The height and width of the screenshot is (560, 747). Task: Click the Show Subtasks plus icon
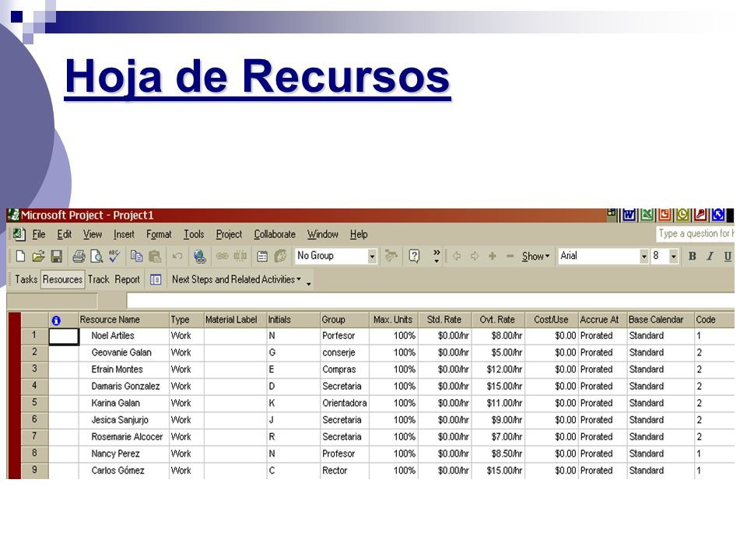pos(493,256)
